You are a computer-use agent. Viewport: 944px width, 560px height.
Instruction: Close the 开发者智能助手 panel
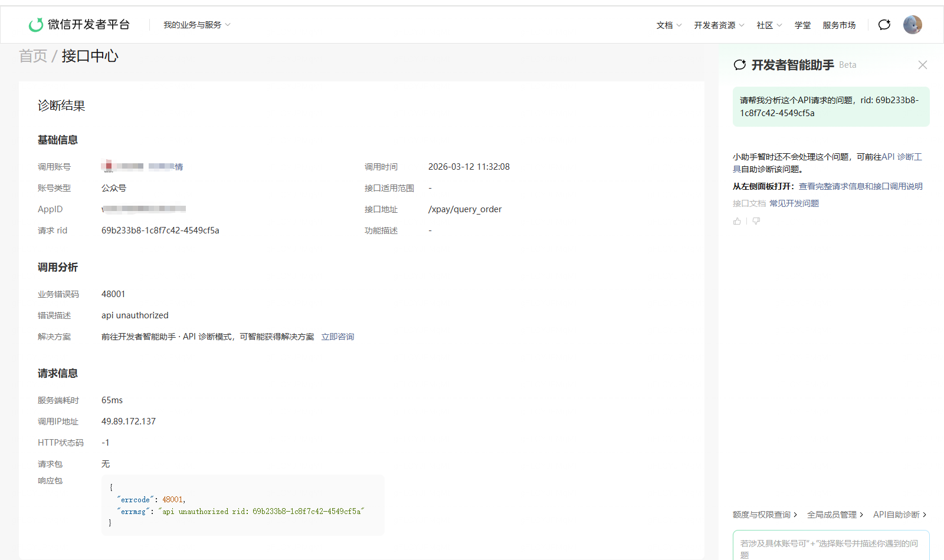click(923, 65)
